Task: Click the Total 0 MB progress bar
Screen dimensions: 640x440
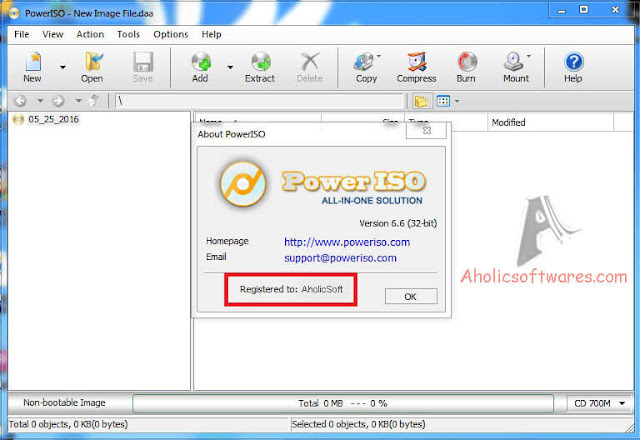Action: 343,403
